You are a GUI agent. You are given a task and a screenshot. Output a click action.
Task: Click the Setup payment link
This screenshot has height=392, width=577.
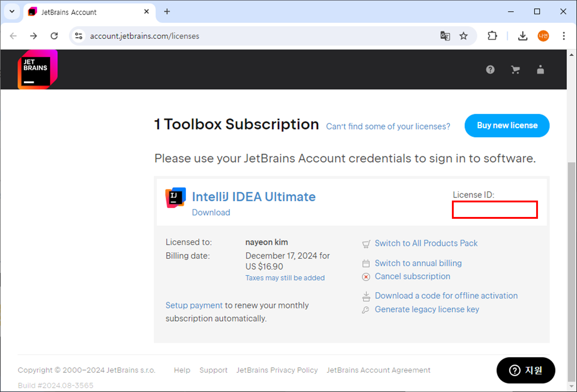pyautogui.click(x=194, y=305)
